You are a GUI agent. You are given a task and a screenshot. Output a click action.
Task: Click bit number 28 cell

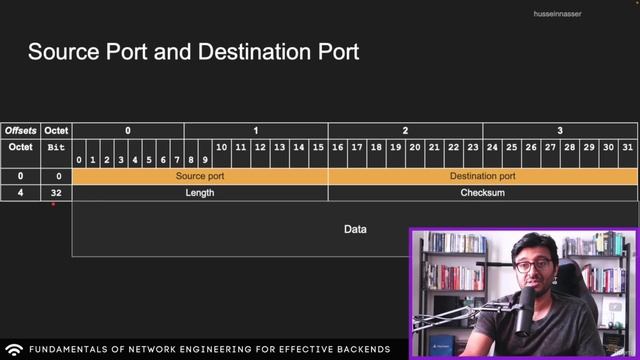[x=570, y=153]
